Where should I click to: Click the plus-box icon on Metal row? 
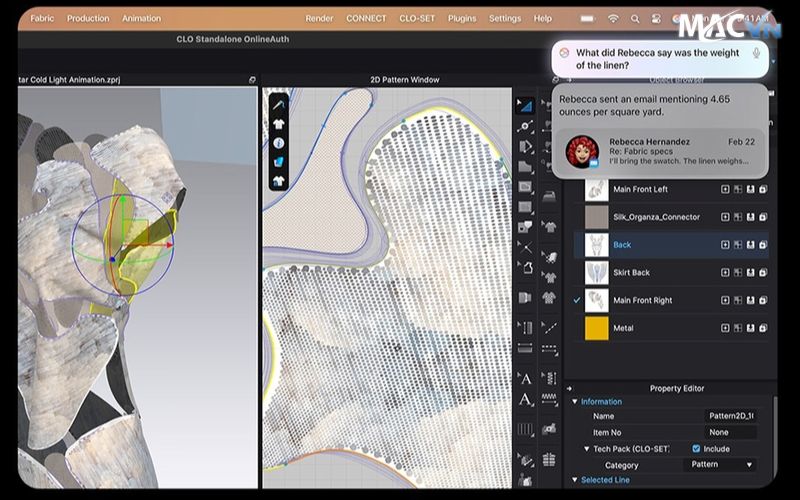[725, 328]
